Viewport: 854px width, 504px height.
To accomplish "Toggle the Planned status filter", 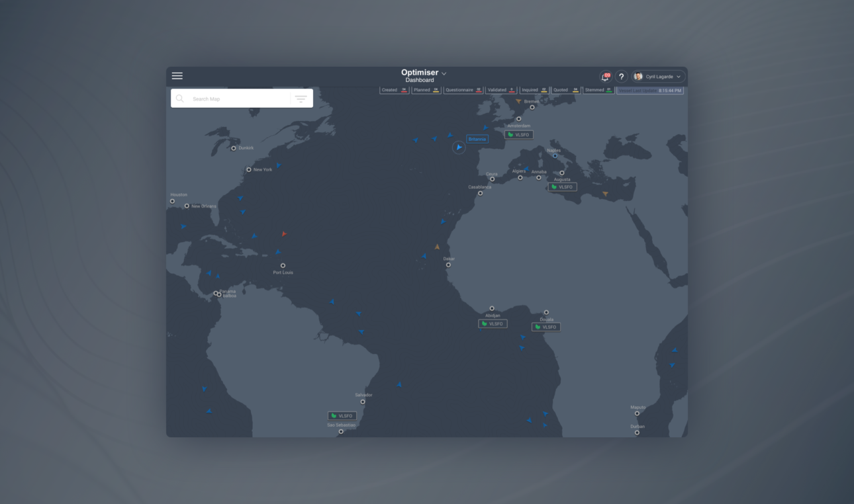I will (426, 90).
